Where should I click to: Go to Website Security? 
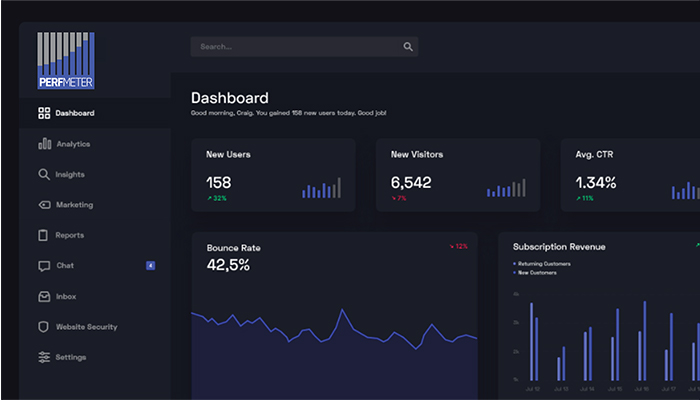[x=95, y=327]
